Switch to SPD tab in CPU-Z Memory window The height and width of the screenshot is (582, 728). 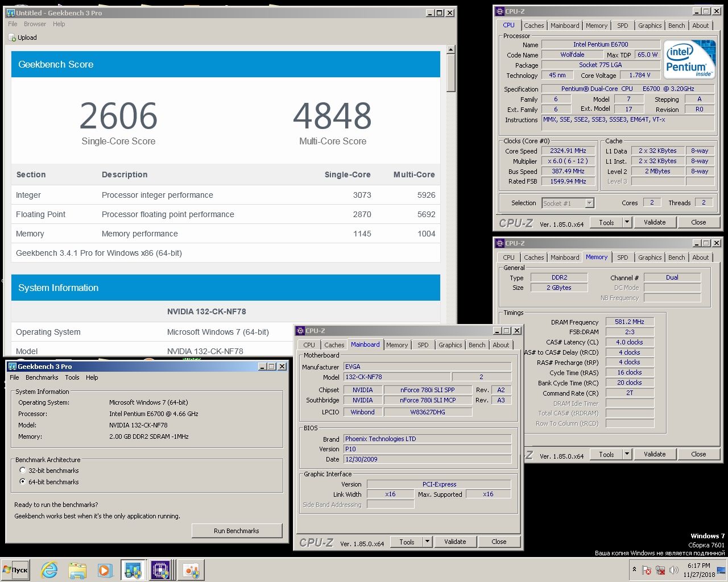[623, 257]
